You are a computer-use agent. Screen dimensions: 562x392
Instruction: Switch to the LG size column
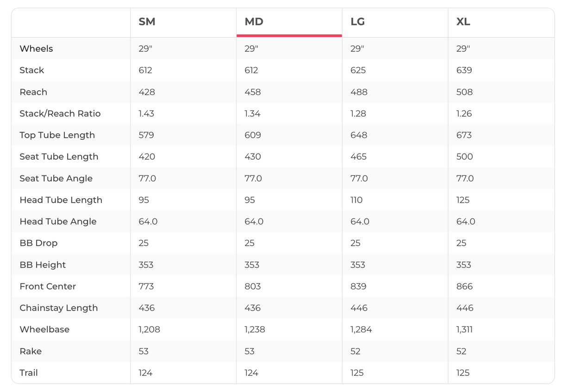357,22
